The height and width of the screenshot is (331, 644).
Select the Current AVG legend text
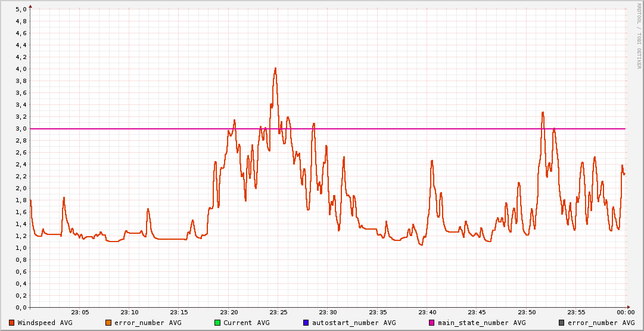coord(246,323)
